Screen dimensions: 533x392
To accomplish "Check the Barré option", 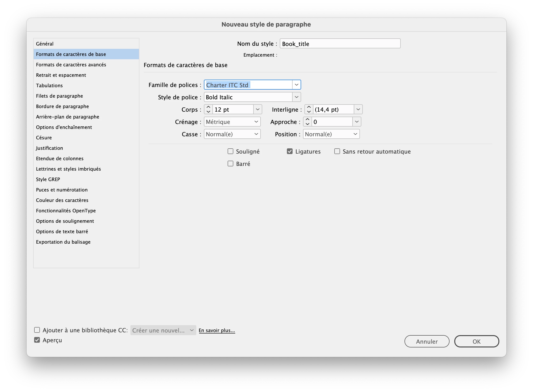I will click(x=230, y=164).
